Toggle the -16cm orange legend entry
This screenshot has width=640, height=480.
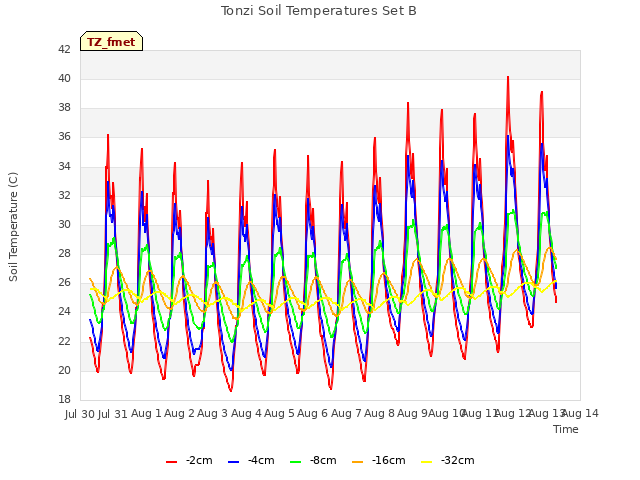point(378,460)
